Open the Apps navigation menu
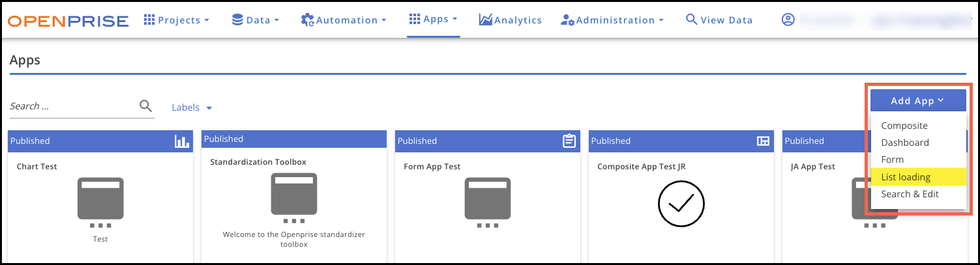The image size is (980, 265). pos(433,20)
